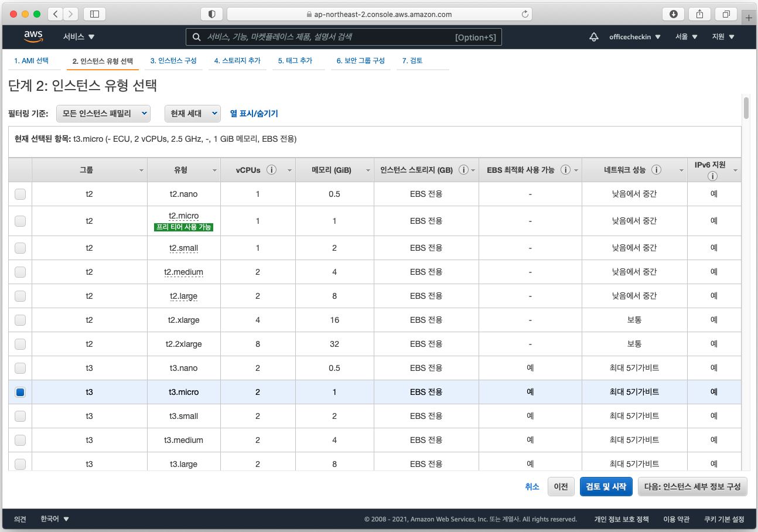The width and height of the screenshot is (758, 532).
Task: Click the t2.2xlarge type cell
Action: point(183,344)
